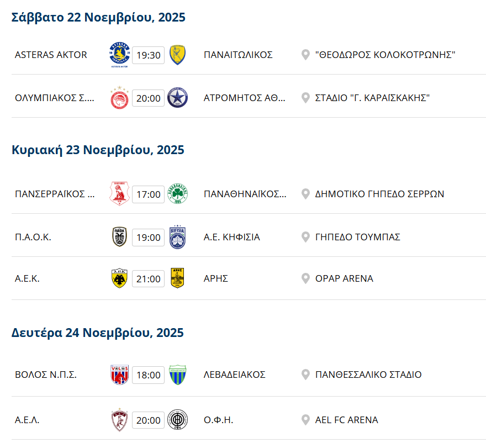The height and width of the screenshot is (448, 486).
Task: Select the AEL FC ARENA venue text
Action: (346, 420)
